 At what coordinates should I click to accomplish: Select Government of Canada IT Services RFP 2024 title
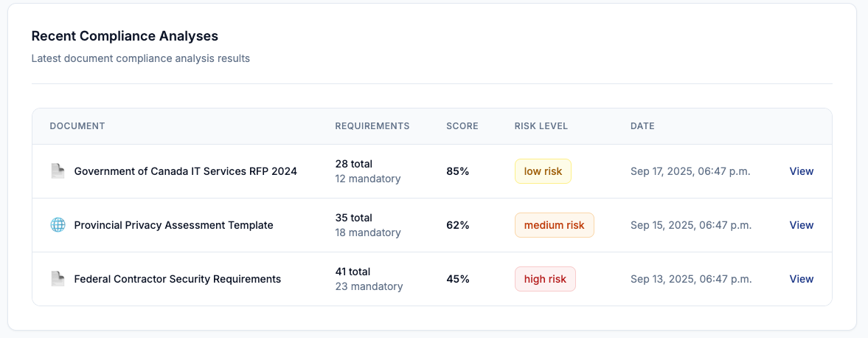[185, 171]
